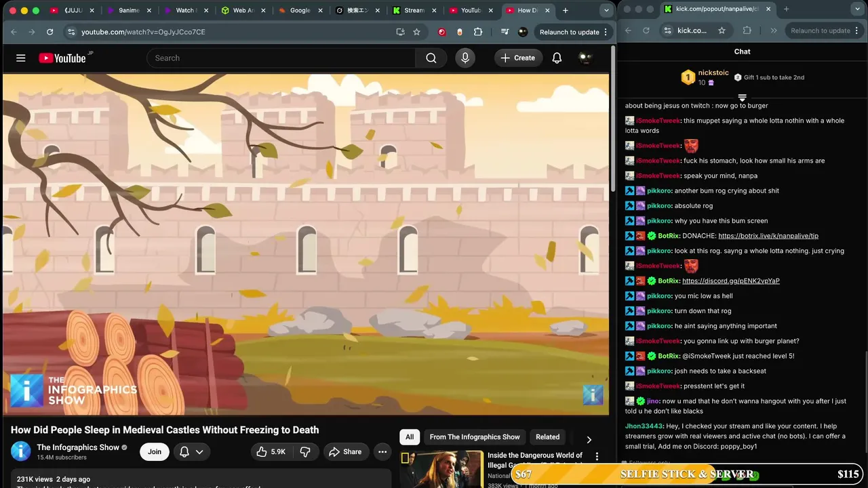Open the YouTube account avatar menu
868x488 pixels.
pos(585,58)
